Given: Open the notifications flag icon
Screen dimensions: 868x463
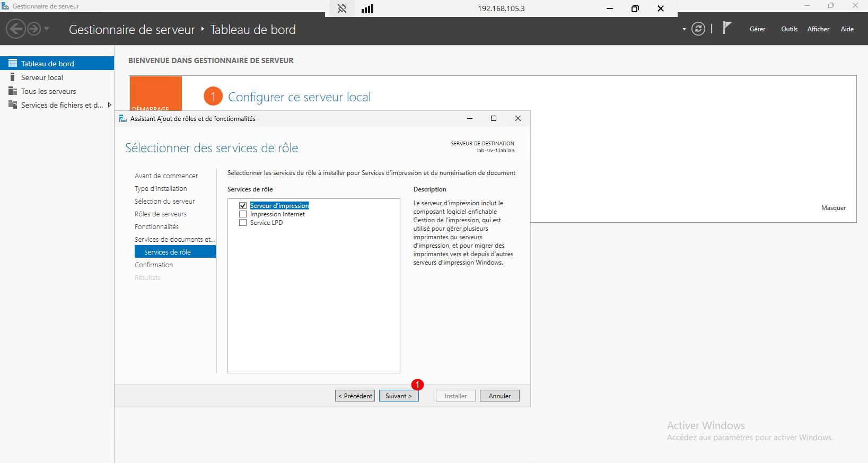Looking at the screenshot, I should pyautogui.click(x=727, y=28).
